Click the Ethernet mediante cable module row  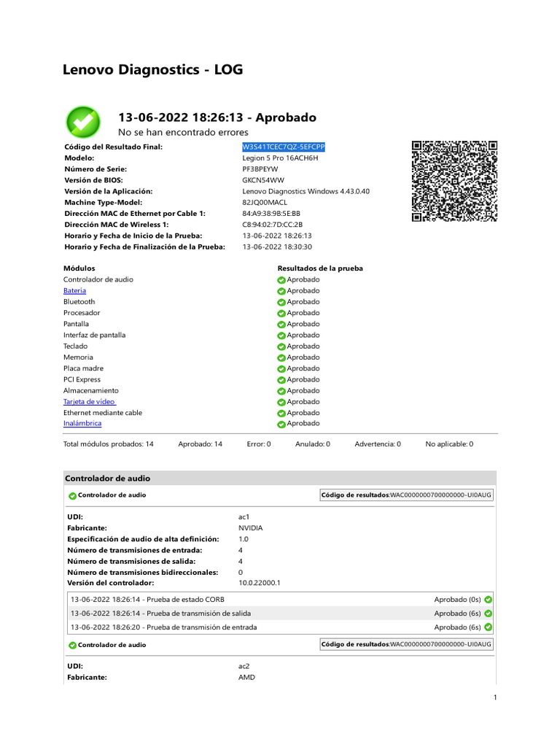click(x=103, y=413)
